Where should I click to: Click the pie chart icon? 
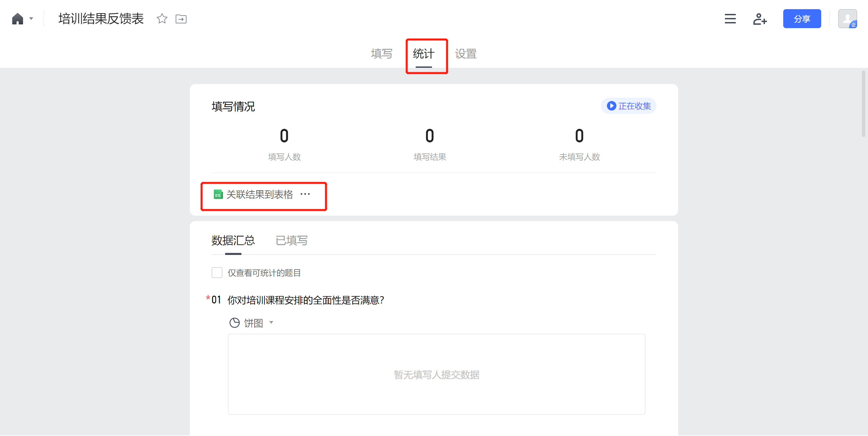click(234, 323)
